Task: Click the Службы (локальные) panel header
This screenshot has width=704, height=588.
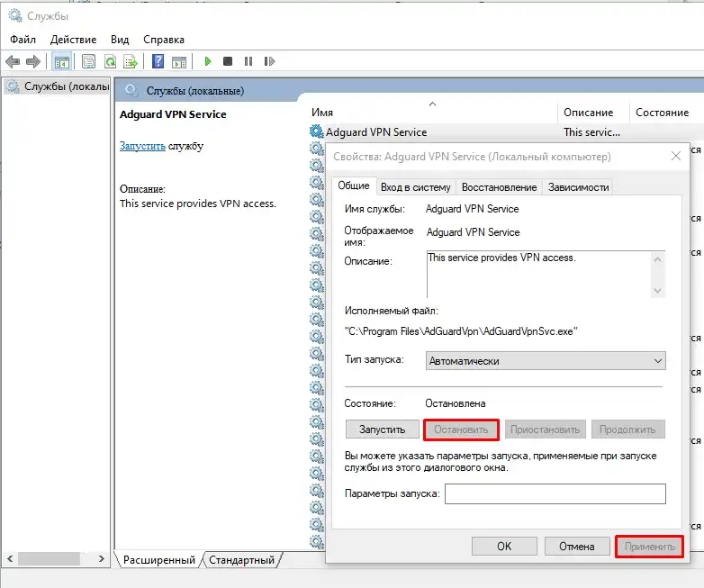Action: coord(194,91)
